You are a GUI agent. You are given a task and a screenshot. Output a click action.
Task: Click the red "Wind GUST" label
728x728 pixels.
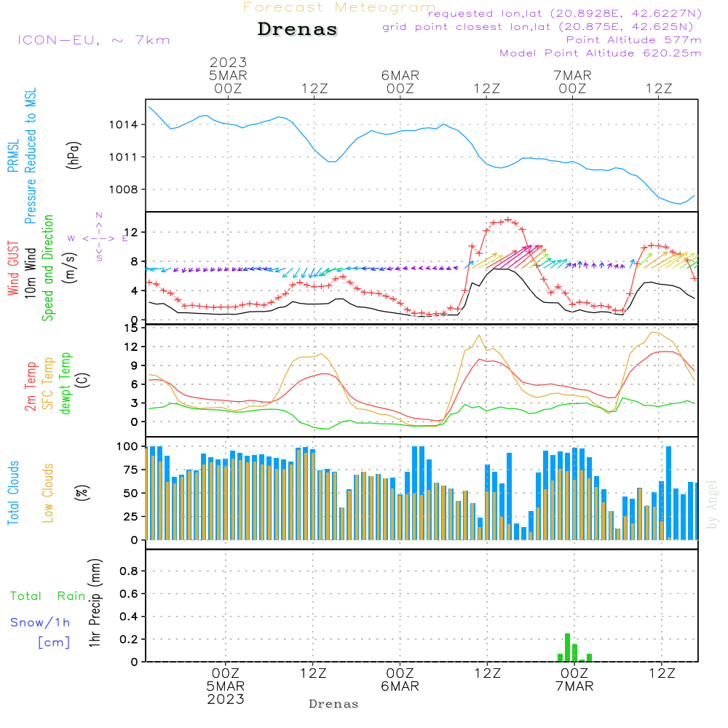[13, 269]
